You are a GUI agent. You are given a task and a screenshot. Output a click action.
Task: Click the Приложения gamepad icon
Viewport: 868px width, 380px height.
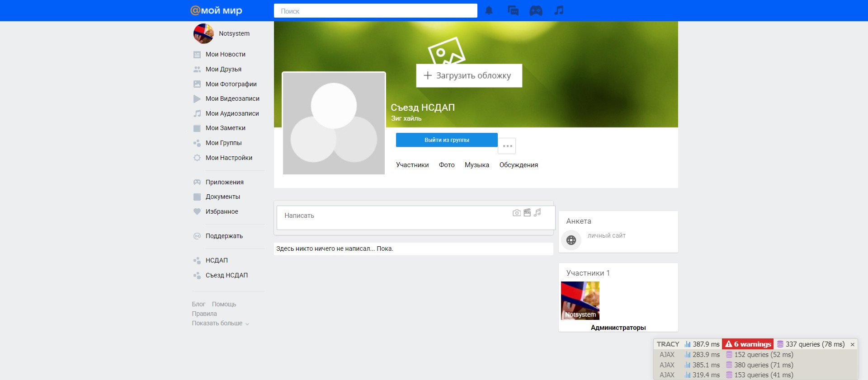(197, 182)
